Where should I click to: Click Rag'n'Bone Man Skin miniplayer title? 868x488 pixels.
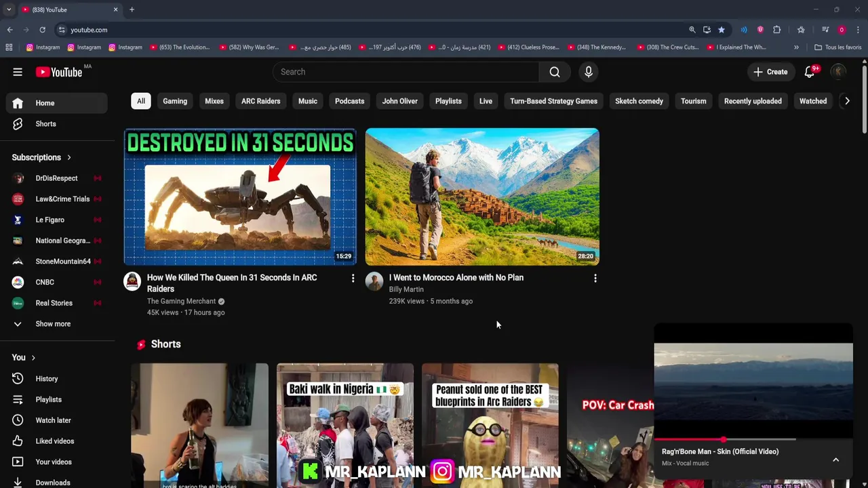pyautogui.click(x=720, y=451)
